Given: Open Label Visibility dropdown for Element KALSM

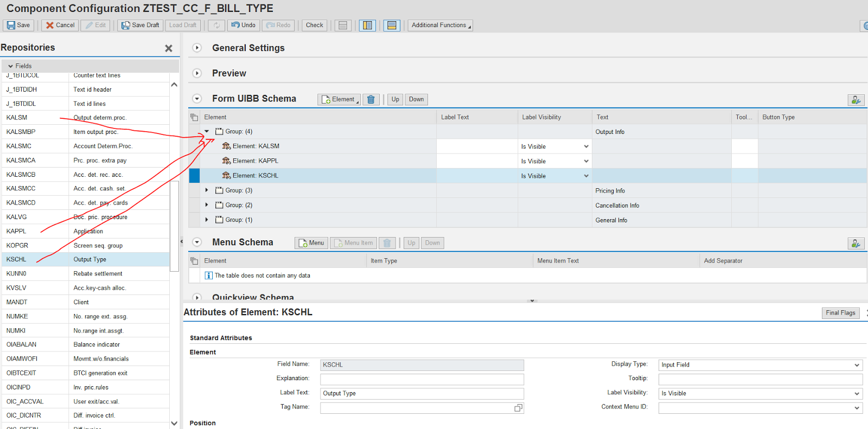Looking at the screenshot, I should pyautogui.click(x=586, y=146).
